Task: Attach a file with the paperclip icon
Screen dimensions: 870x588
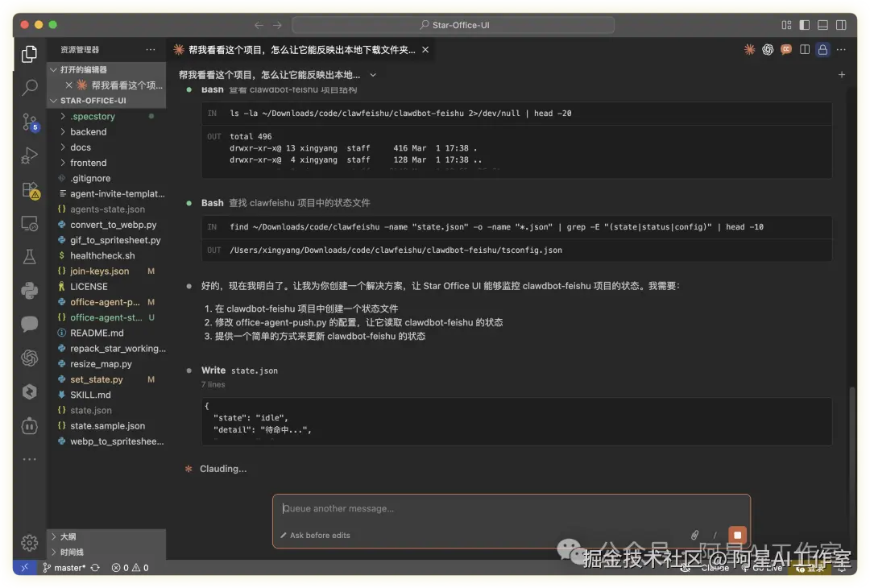Action: coord(694,535)
